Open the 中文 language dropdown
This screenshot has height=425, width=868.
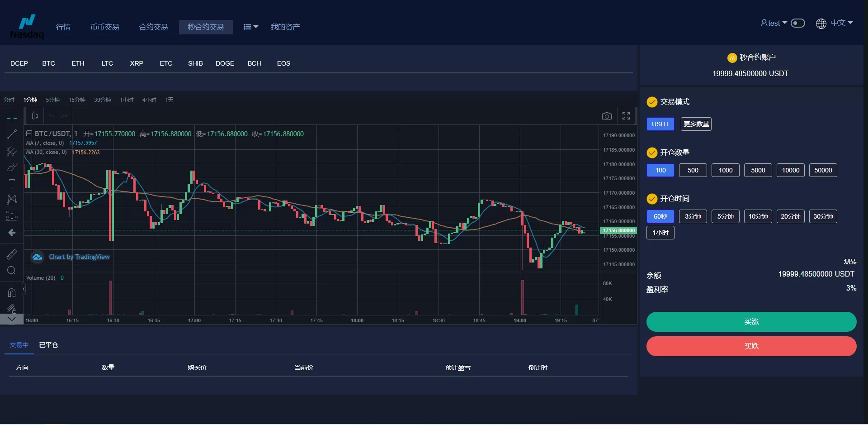coord(835,23)
